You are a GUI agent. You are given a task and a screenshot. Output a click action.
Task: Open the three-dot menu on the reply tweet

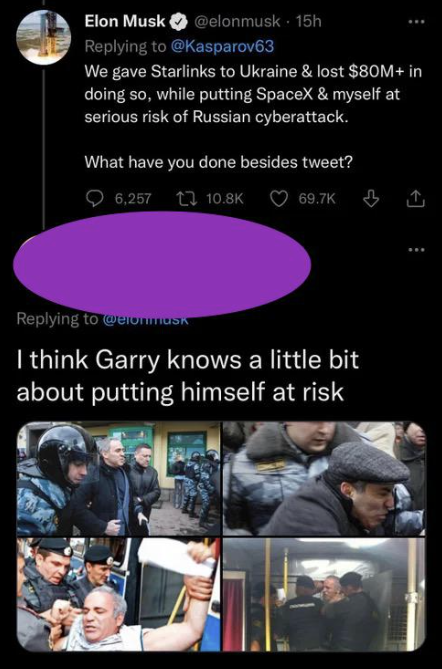coord(417,250)
